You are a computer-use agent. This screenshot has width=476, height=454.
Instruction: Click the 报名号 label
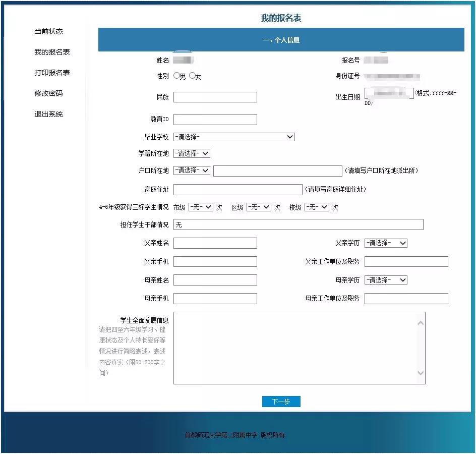click(350, 60)
